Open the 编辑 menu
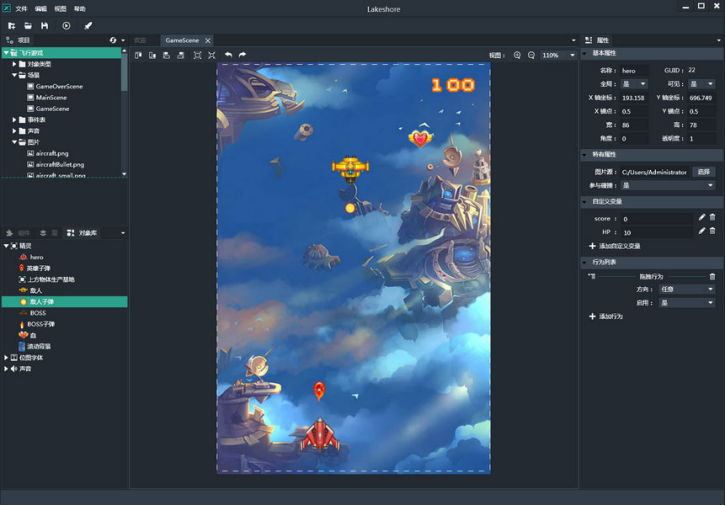Screen dimensions: 726x506 click(x=41, y=9)
